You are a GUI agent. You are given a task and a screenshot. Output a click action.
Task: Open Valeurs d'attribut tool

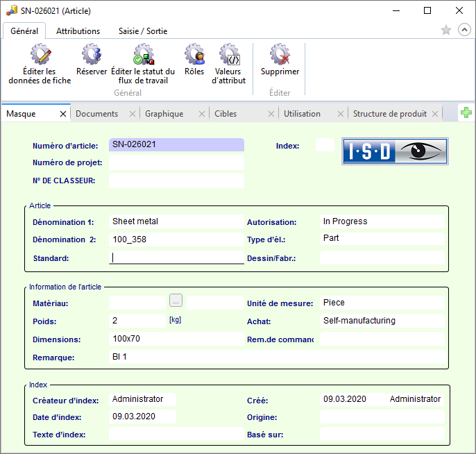(x=229, y=55)
